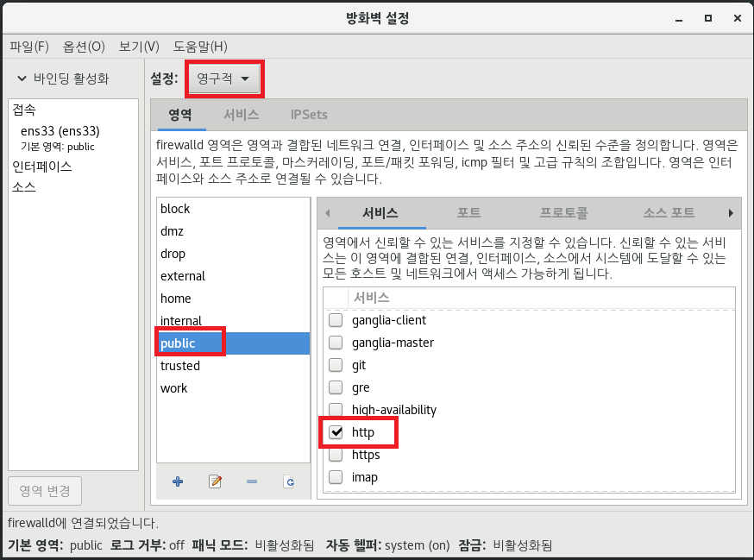Click the add zone plus icon
The image size is (754, 560).
click(x=178, y=481)
